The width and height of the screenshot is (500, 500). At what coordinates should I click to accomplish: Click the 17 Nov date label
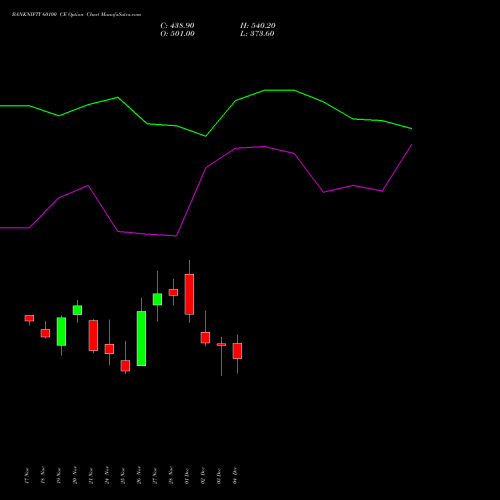tap(27, 475)
